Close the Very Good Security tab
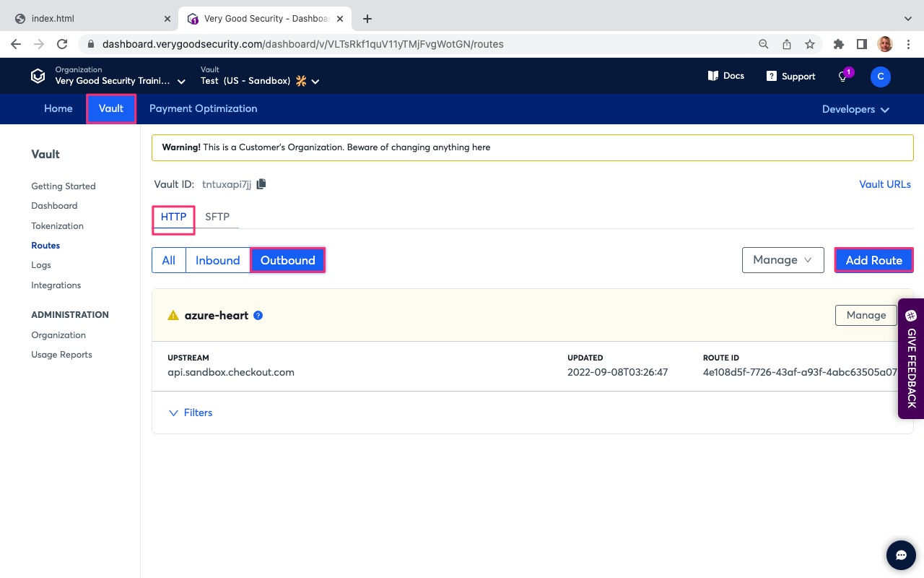Viewport: 924px width, 578px height. pos(340,19)
